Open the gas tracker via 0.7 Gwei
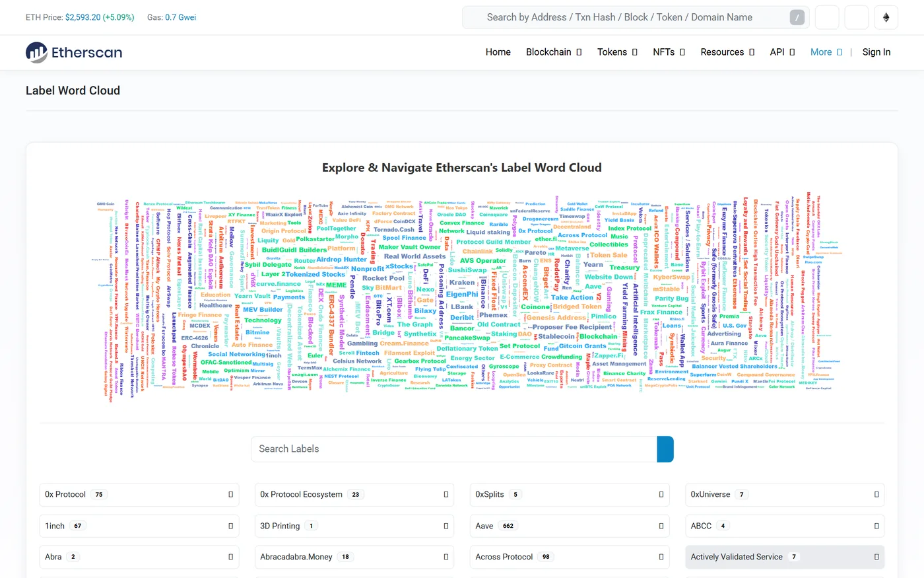 tap(180, 17)
